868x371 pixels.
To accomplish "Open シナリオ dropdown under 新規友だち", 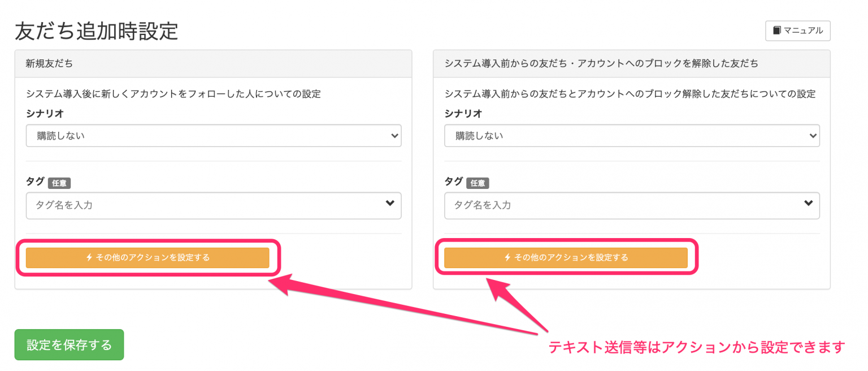I will pyautogui.click(x=214, y=136).
